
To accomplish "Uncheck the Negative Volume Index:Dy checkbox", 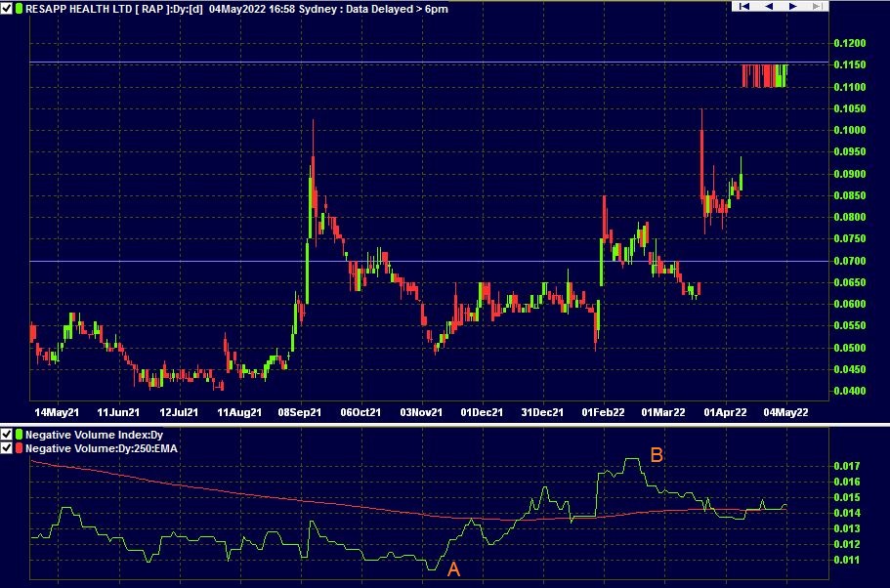I will (6, 435).
